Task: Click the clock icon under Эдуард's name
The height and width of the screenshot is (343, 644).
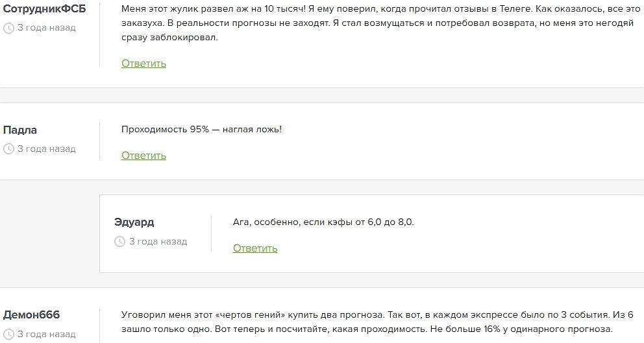Action: point(119,242)
